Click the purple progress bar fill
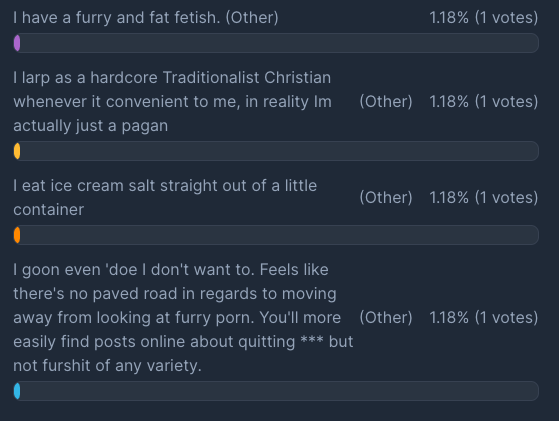Viewport: 559px width, 421px height. tap(17, 43)
